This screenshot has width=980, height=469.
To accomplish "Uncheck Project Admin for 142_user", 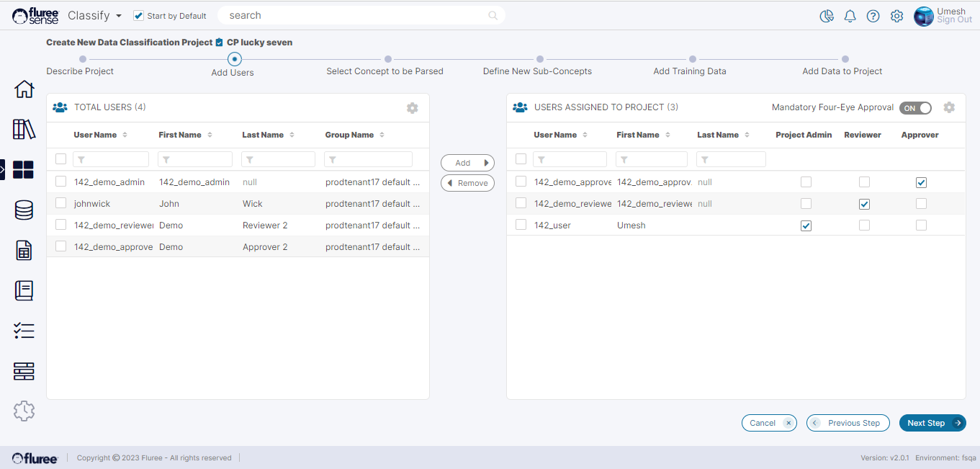I will point(806,225).
